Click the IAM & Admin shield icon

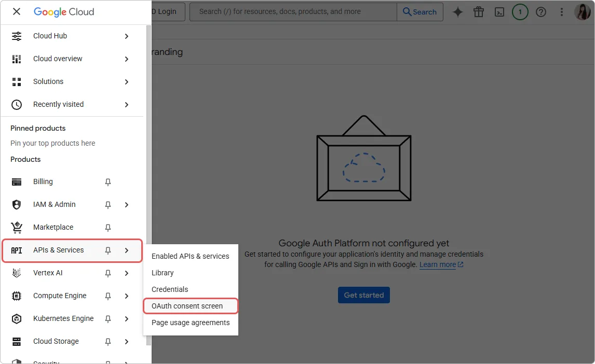(16, 204)
